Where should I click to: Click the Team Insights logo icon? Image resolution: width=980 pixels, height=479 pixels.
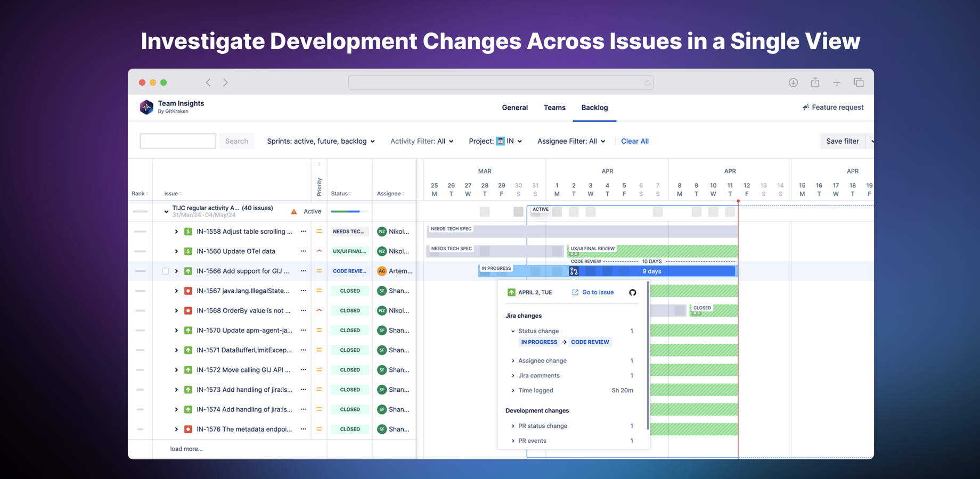[x=146, y=107]
